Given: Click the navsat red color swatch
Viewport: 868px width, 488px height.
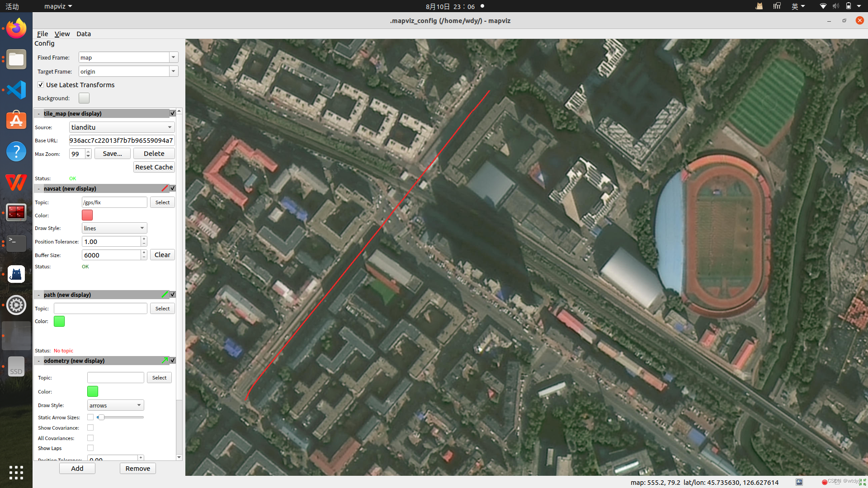Looking at the screenshot, I should coord(87,215).
